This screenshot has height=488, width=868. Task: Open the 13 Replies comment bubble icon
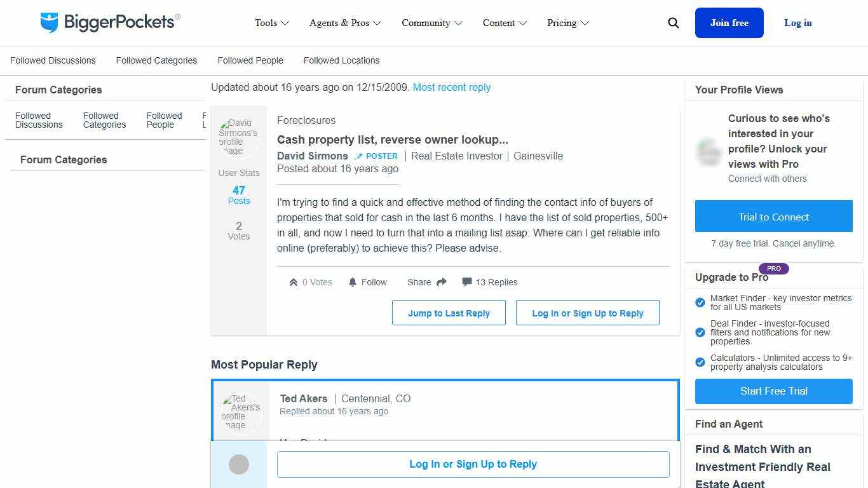[467, 282]
